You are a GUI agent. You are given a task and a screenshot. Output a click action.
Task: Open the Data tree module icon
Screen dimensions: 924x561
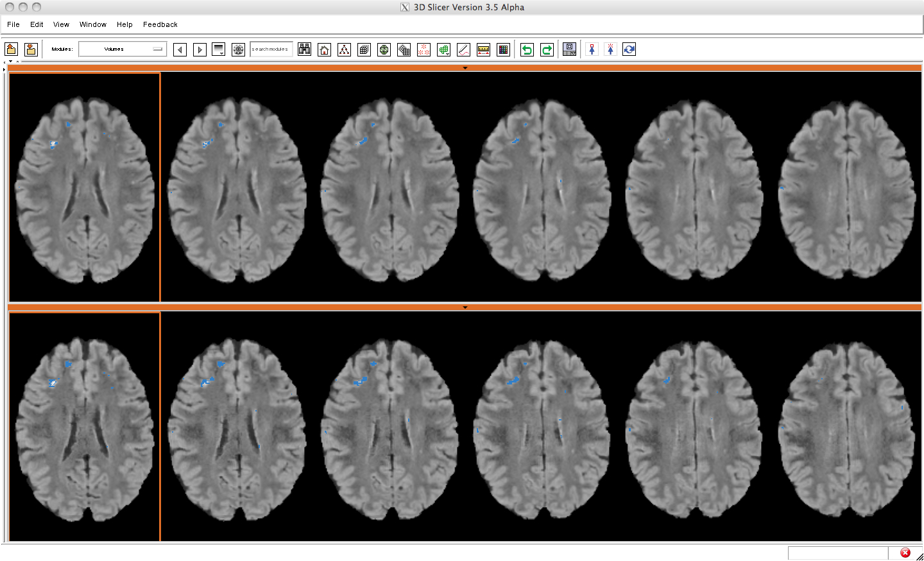(x=345, y=49)
